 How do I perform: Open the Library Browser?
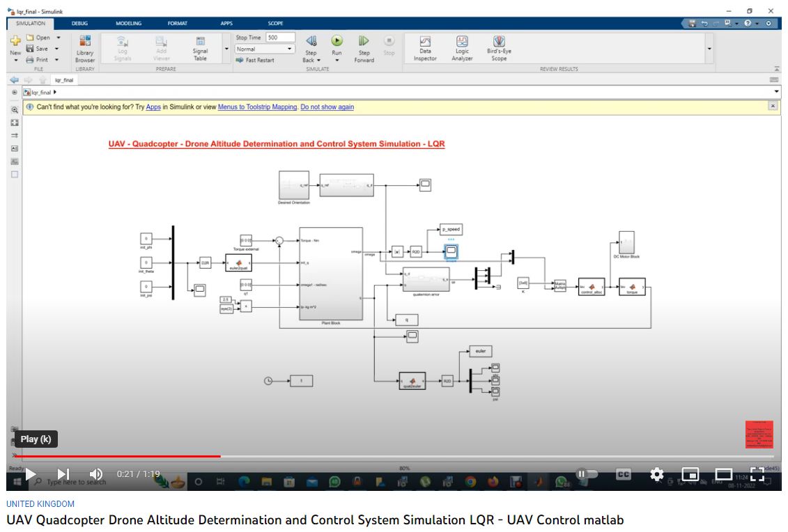click(x=85, y=47)
